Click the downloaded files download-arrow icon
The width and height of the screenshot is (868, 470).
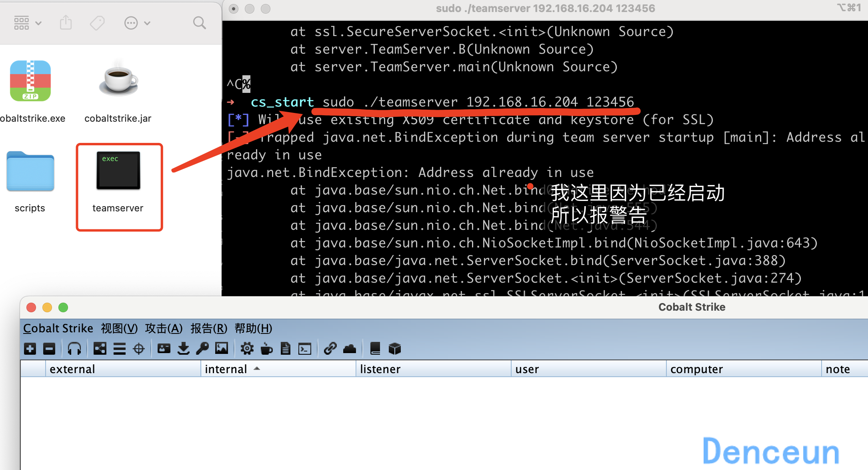(x=184, y=349)
